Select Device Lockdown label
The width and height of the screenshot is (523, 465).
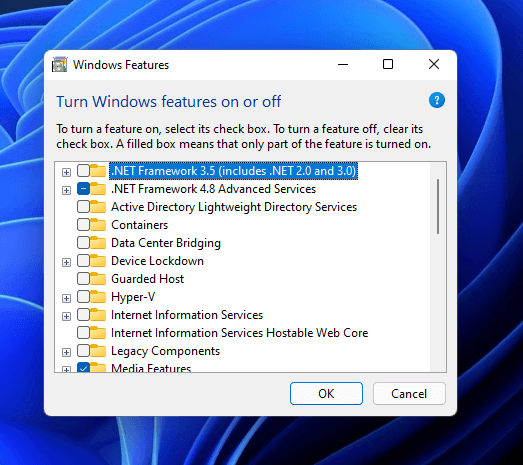(x=157, y=261)
